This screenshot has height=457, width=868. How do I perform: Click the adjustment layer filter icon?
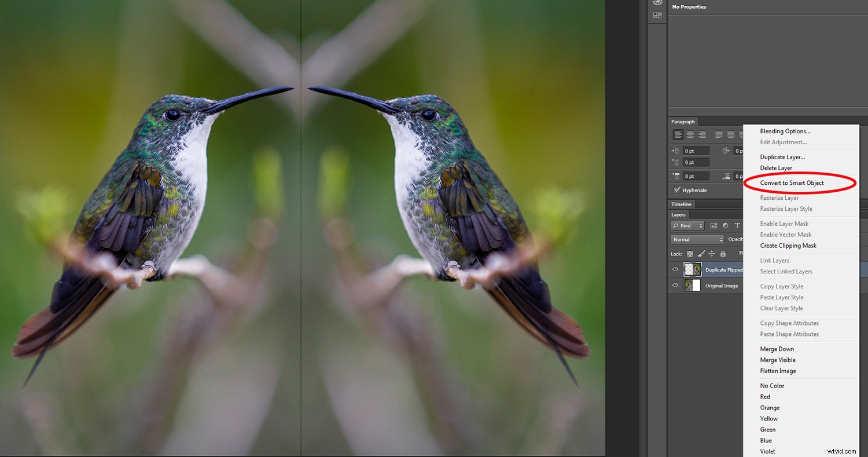pos(726,225)
